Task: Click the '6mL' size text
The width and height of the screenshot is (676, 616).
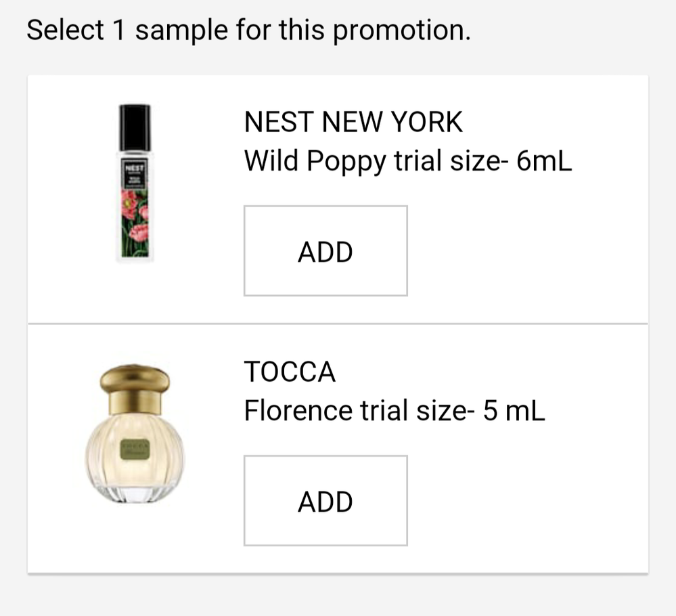Action: pos(543,161)
